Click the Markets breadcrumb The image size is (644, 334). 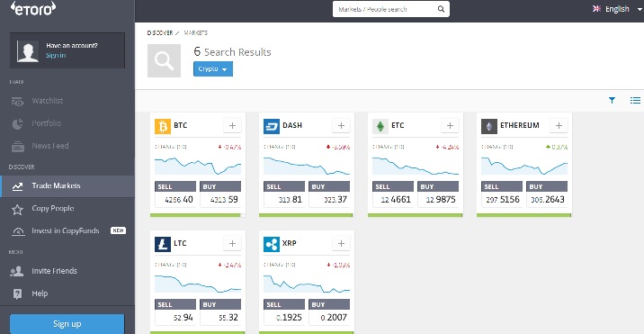coord(195,33)
